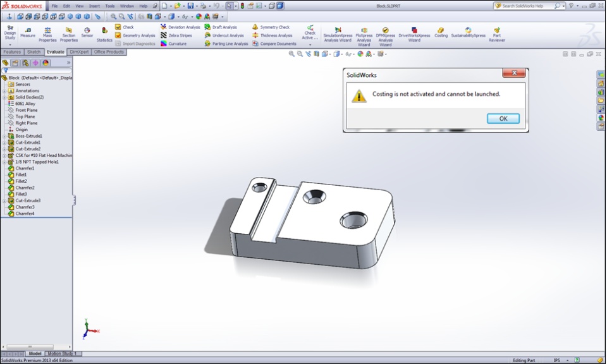Image resolution: width=607 pixels, height=364 pixels.
Task: Open Mass Properties
Action: click(x=47, y=35)
